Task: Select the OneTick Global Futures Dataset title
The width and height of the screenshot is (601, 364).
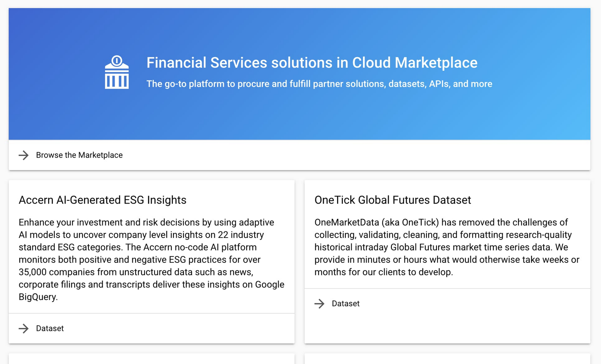Action: click(393, 200)
